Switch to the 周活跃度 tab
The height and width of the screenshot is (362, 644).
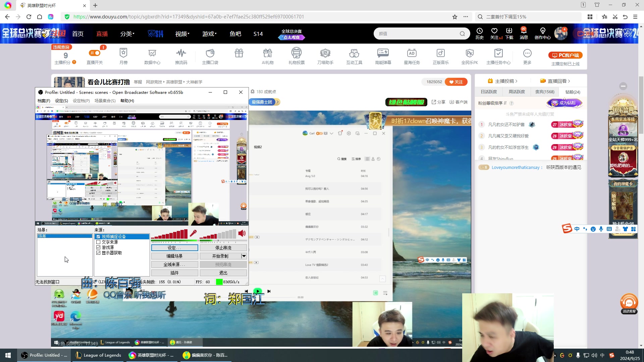517,92
